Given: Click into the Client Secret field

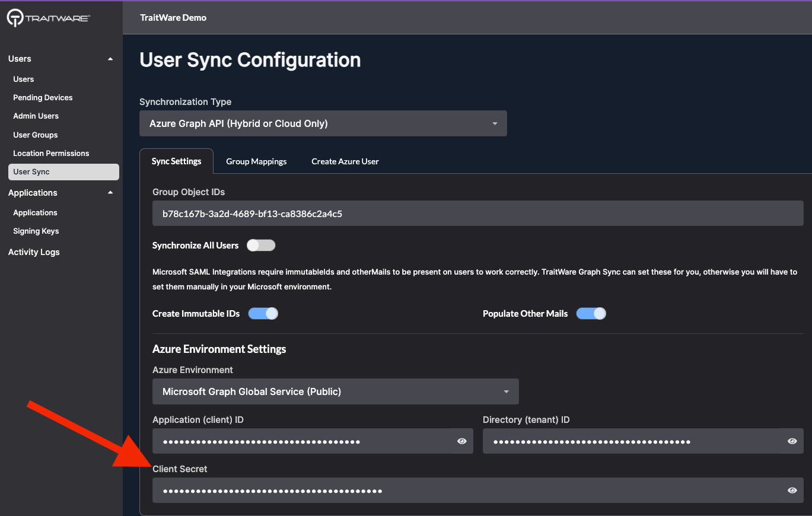Looking at the screenshot, I should tap(478, 490).
